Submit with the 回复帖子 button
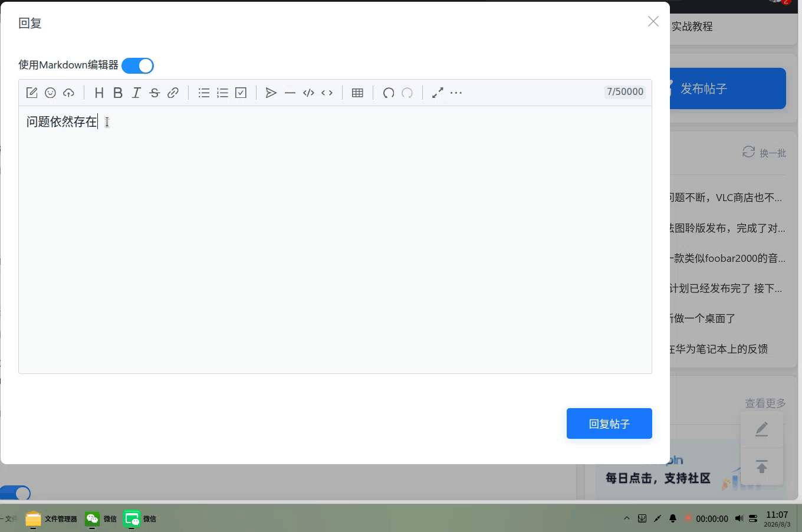Image resolution: width=802 pixels, height=532 pixels. click(x=609, y=423)
